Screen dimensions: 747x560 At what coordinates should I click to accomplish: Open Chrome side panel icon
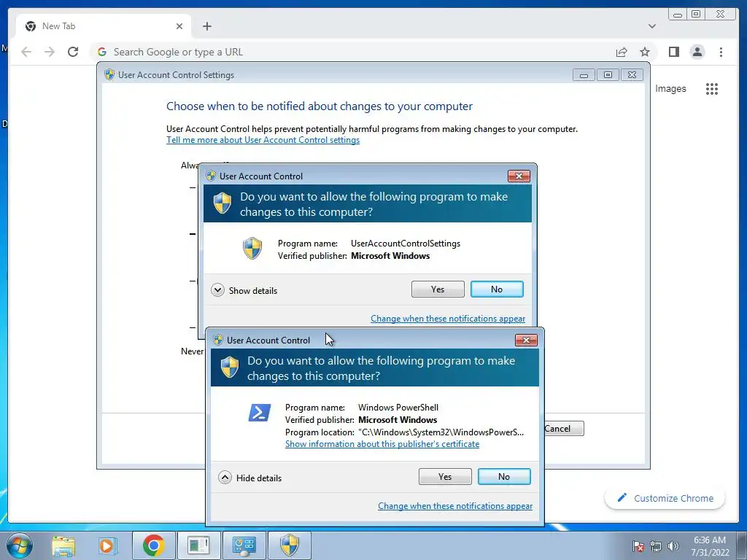[x=673, y=52]
